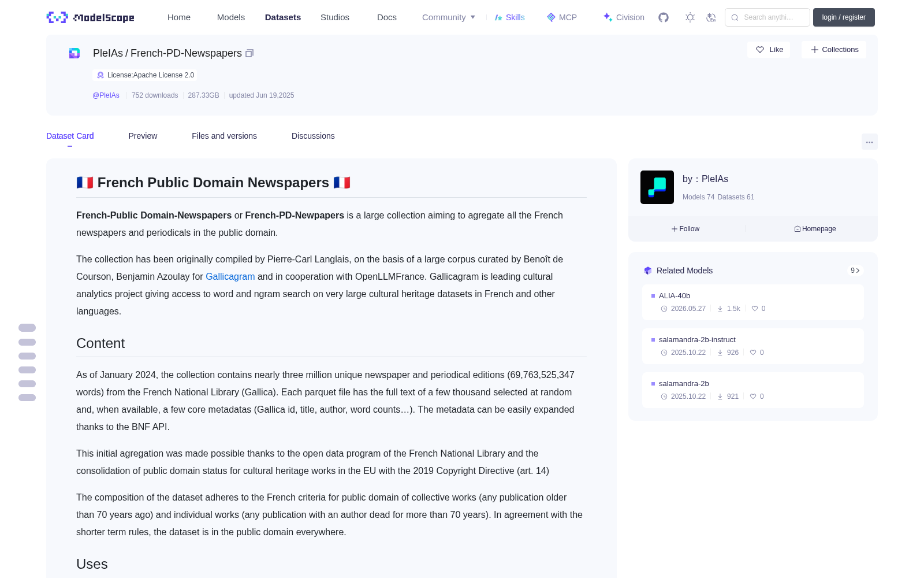The width and height of the screenshot is (924, 578).
Task: Open the Studios nav item
Action: pyautogui.click(x=335, y=17)
